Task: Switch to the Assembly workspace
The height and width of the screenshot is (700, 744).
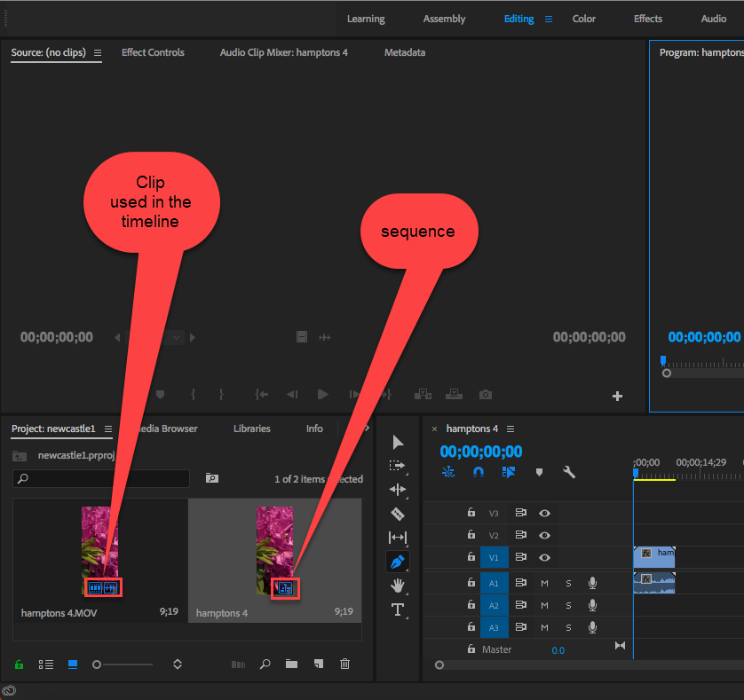Action: click(x=444, y=19)
